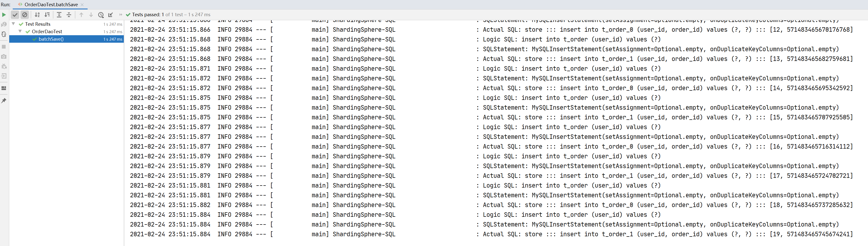Click the Restore Layout icon in sidebar

pos(4,88)
